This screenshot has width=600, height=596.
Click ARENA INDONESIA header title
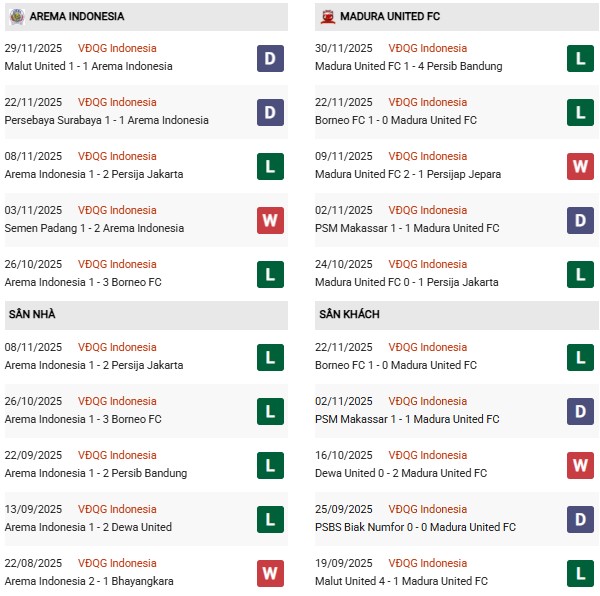click(77, 16)
